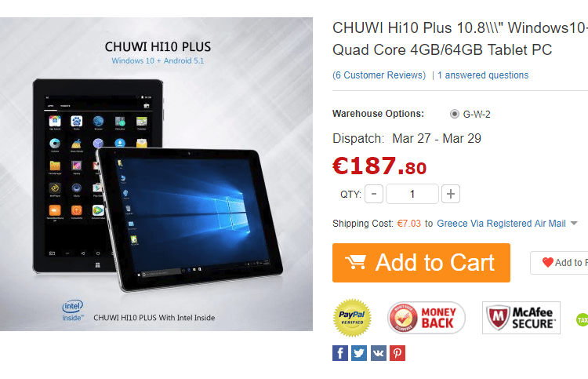Open the CHUWI Hi10 Plus product image
Screen dimensions: 588x379
click(156, 174)
